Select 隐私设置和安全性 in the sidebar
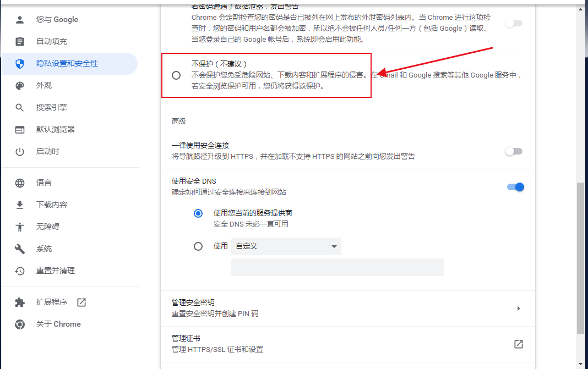The width and height of the screenshot is (588, 369). [x=70, y=64]
